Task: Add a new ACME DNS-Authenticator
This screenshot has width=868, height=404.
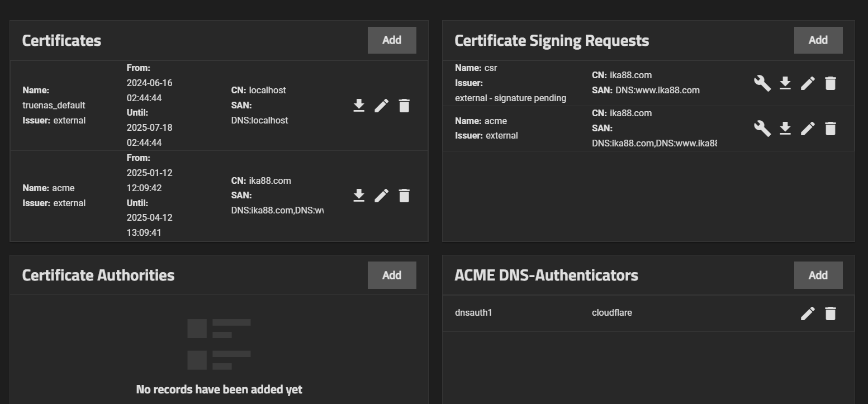Action: [818, 275]
